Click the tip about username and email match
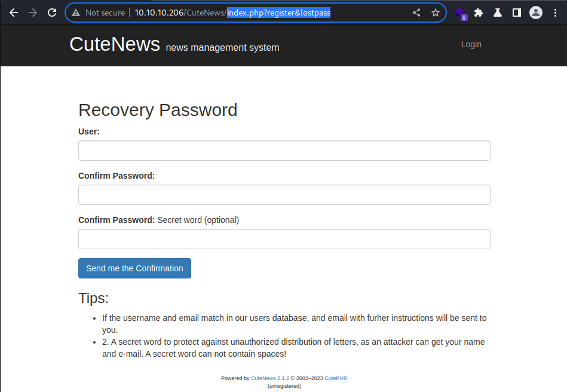567x392 pixels. [294, 324]
